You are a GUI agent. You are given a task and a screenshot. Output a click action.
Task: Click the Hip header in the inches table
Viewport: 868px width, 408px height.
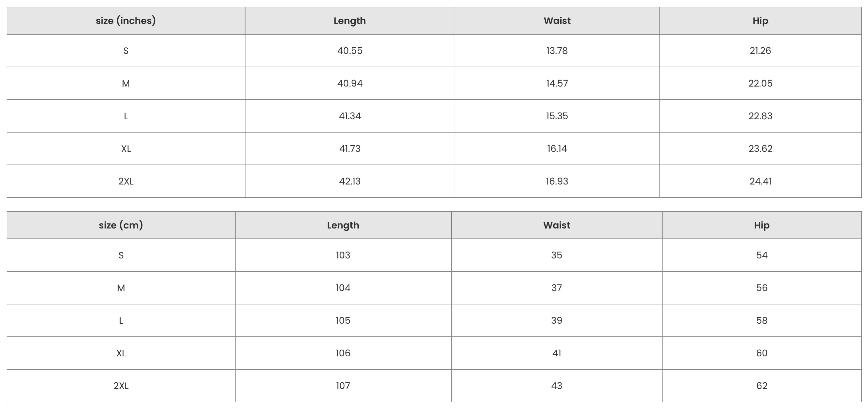760,21
